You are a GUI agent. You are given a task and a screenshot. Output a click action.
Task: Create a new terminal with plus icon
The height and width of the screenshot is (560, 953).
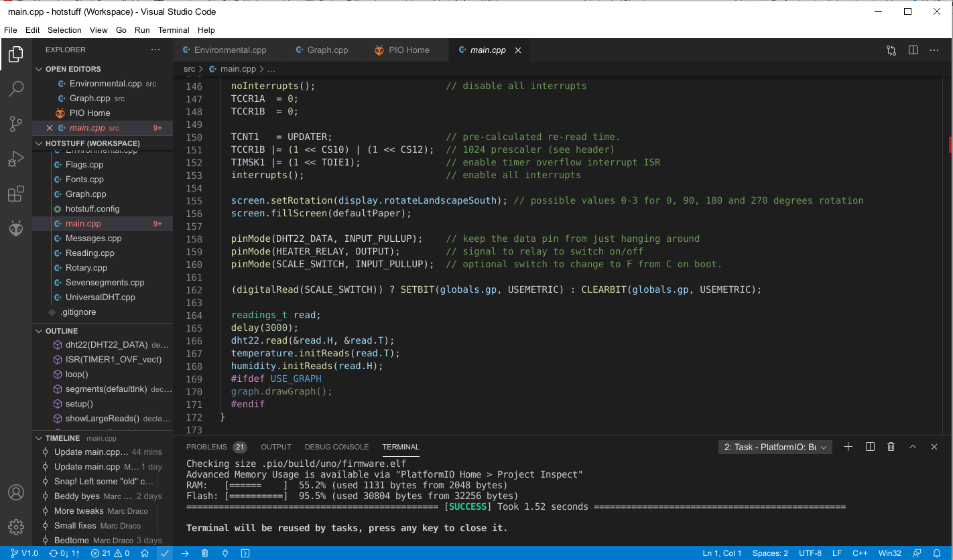point(848,447)
